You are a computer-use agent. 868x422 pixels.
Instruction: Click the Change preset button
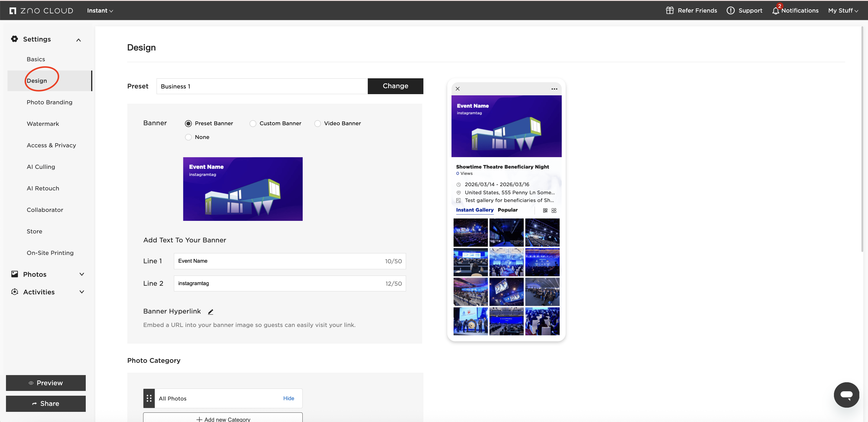coord(395,86)
